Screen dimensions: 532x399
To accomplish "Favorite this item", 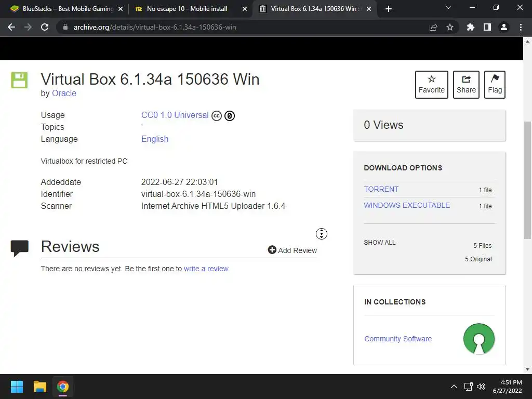I will [x=432, y=85].
